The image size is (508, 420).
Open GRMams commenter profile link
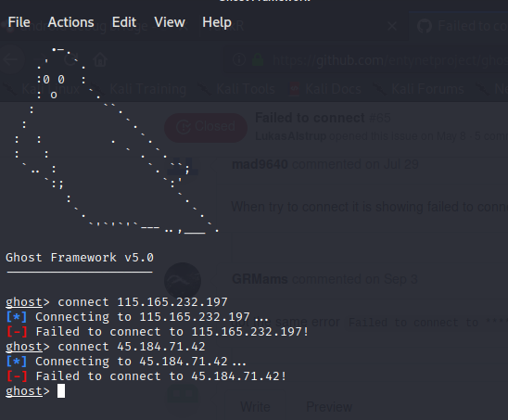[260, 279]
